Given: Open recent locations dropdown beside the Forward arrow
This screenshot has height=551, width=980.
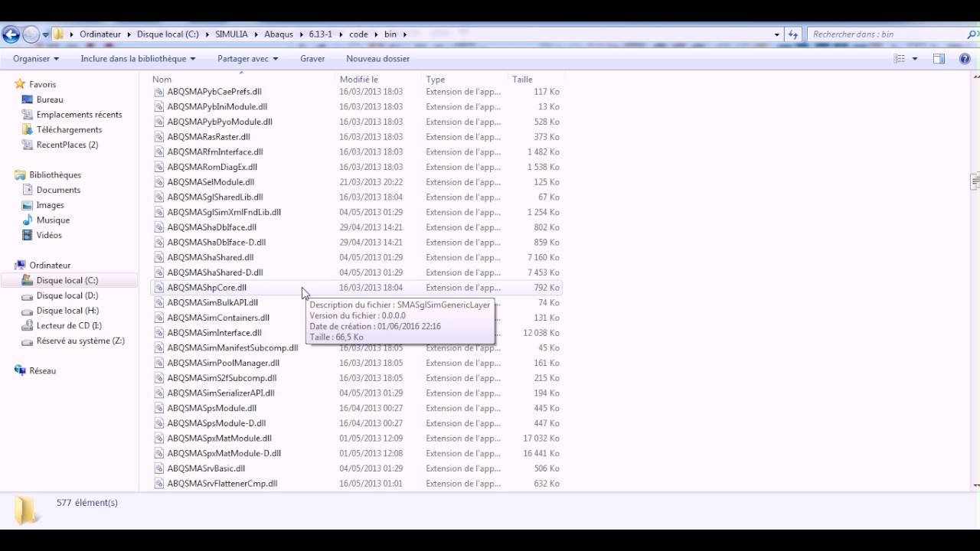Looking at the screenshot, I should [46, 34].
